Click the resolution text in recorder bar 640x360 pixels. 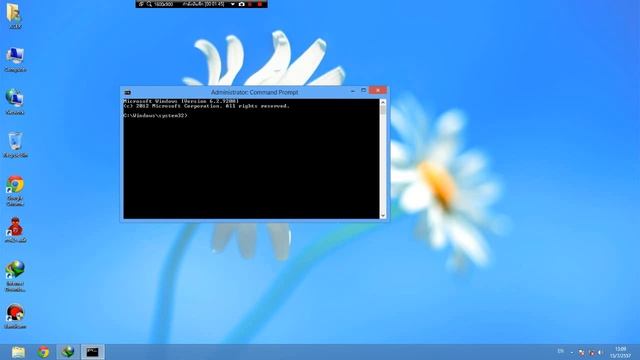tap(164, 4)
